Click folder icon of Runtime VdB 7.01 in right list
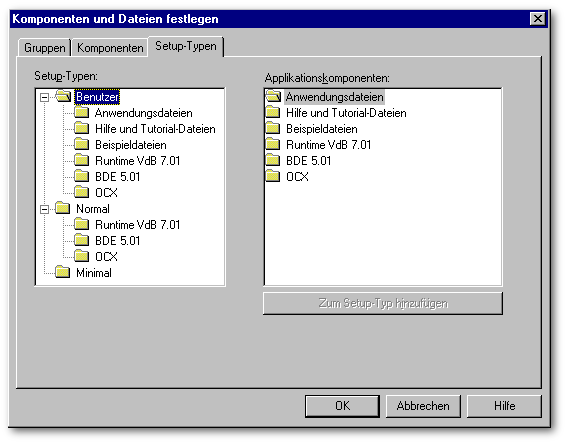The width and height of the screenshot is (566, 444). point(273,144)
